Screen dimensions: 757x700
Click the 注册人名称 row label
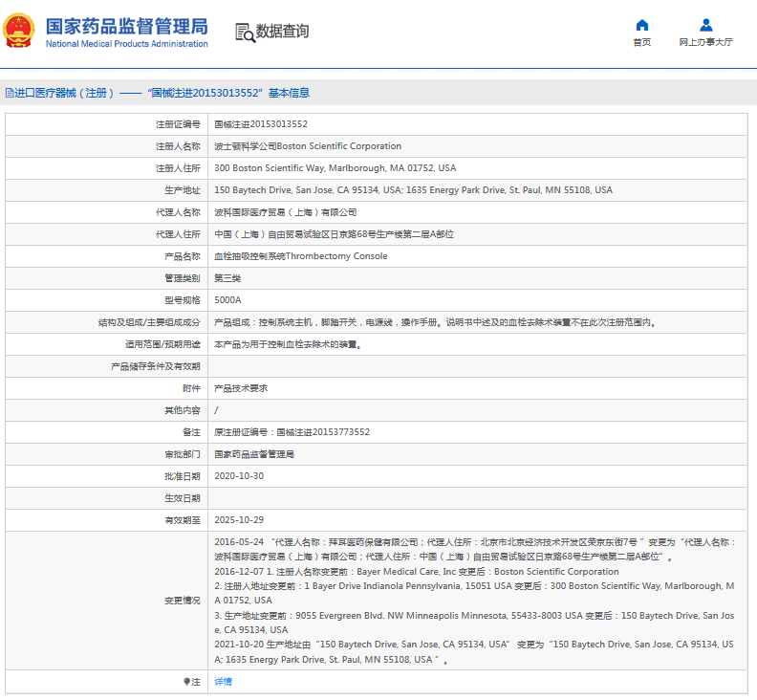click(x=178, y=146)
